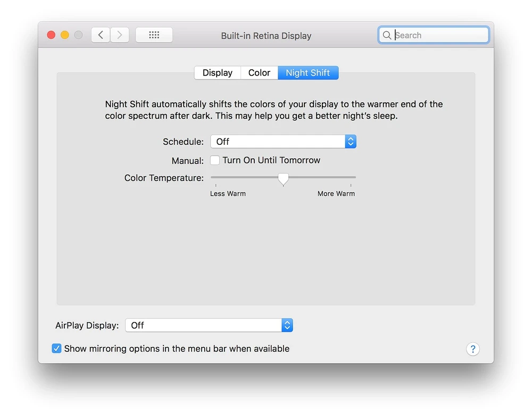Open help with the question mark button
This screenshot has width=532, height=418.
(x=472, y=349)
